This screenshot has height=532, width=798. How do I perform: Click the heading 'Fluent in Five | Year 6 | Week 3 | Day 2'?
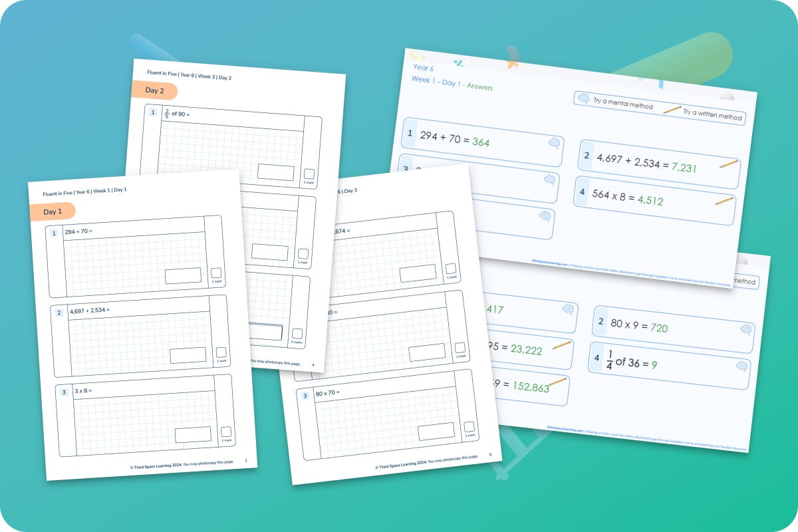click(x=190, y=74)
